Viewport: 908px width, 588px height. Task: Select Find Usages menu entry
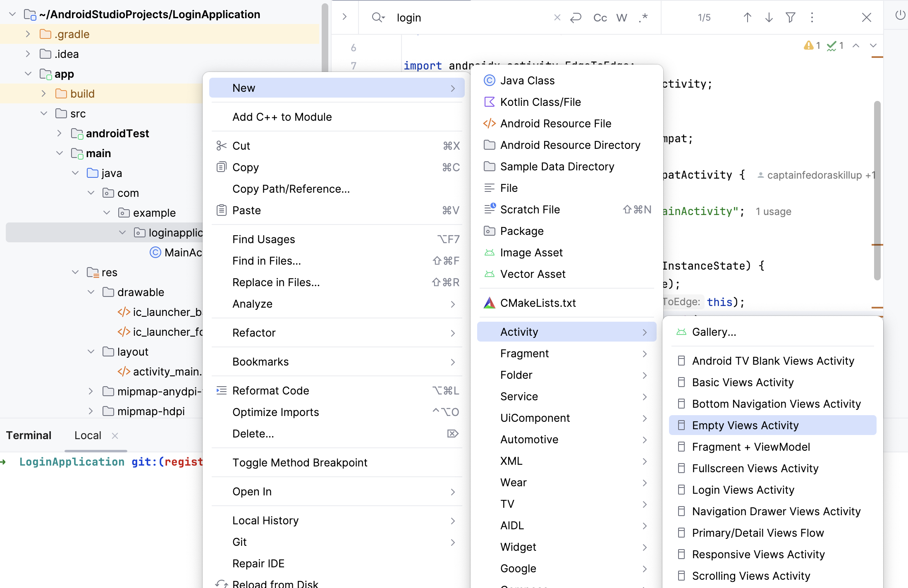(x=337, y=239)
